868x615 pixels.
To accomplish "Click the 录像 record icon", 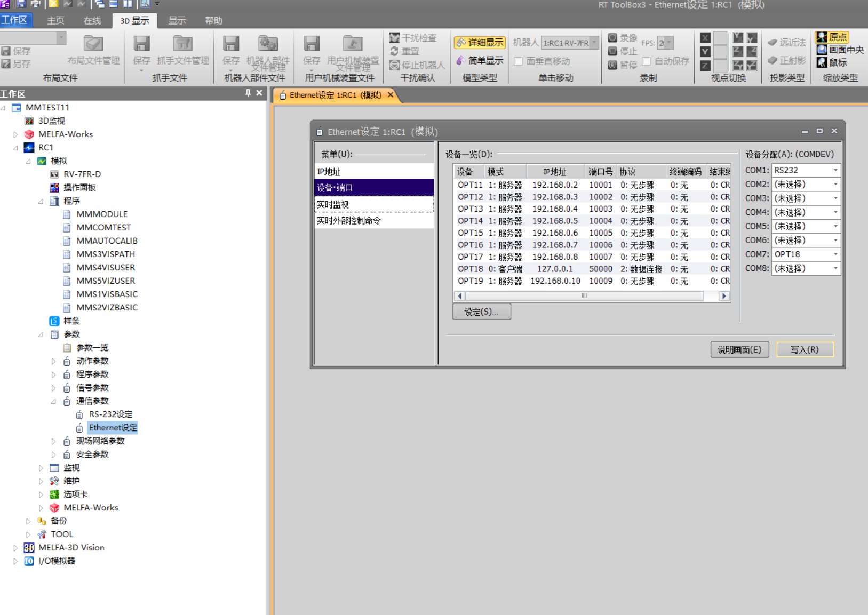I will point(612,38).
